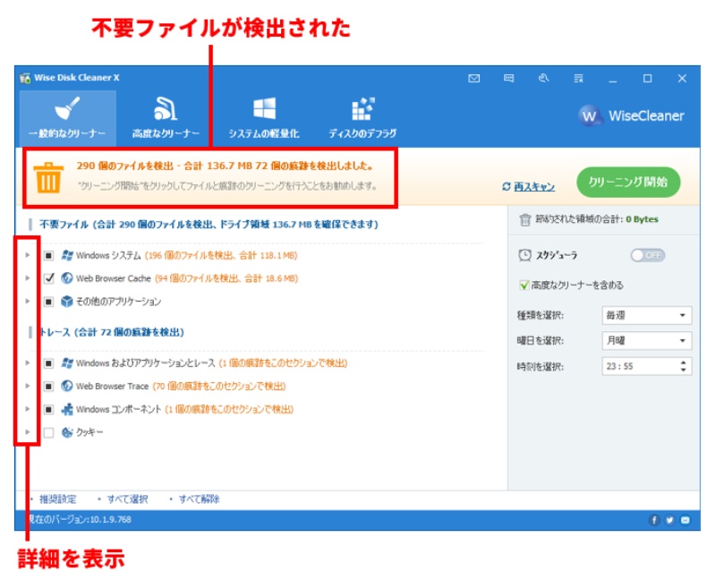Open the wrench tools icon in title bar
This screenshot has width=716, height=588.
tap(545, 79)
